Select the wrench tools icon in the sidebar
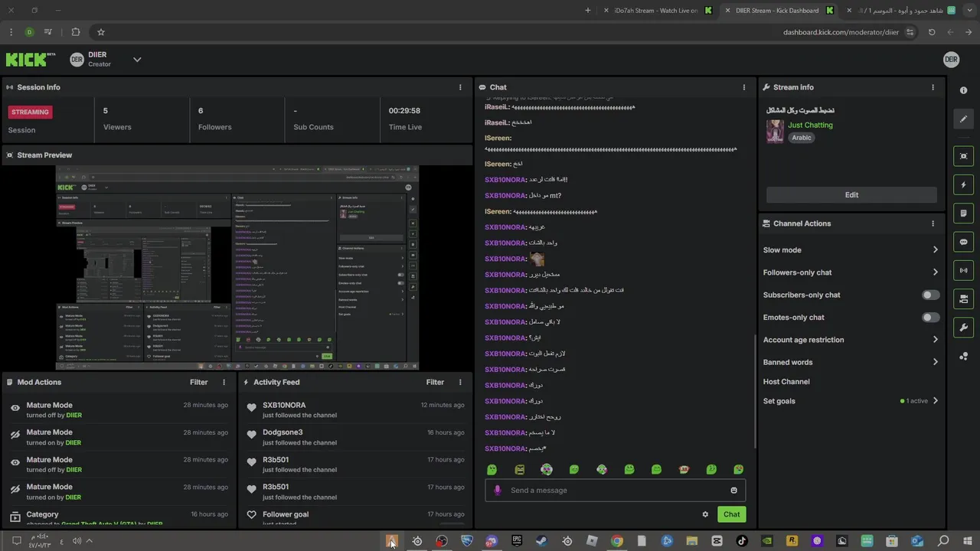 pos(963,328)
